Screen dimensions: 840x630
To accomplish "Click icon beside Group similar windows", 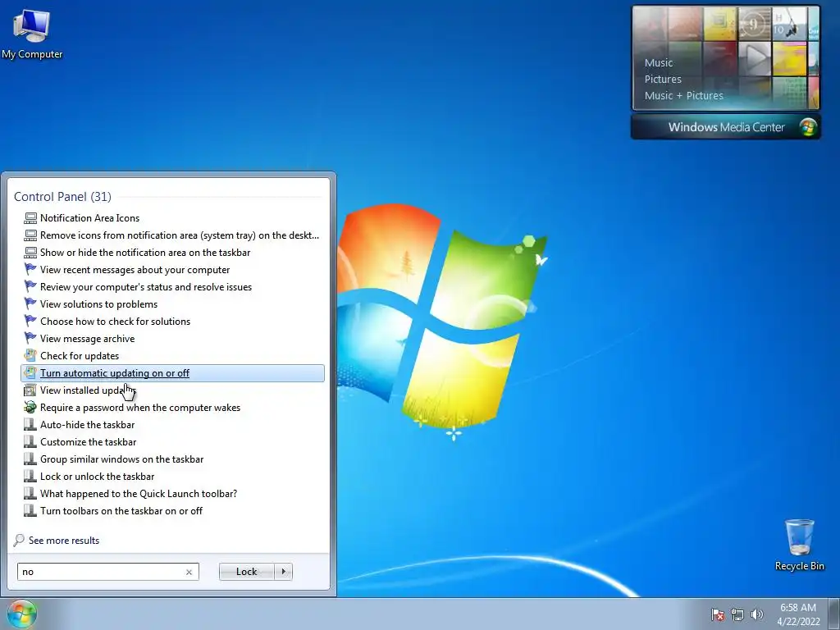I will (x=30, y=459).
